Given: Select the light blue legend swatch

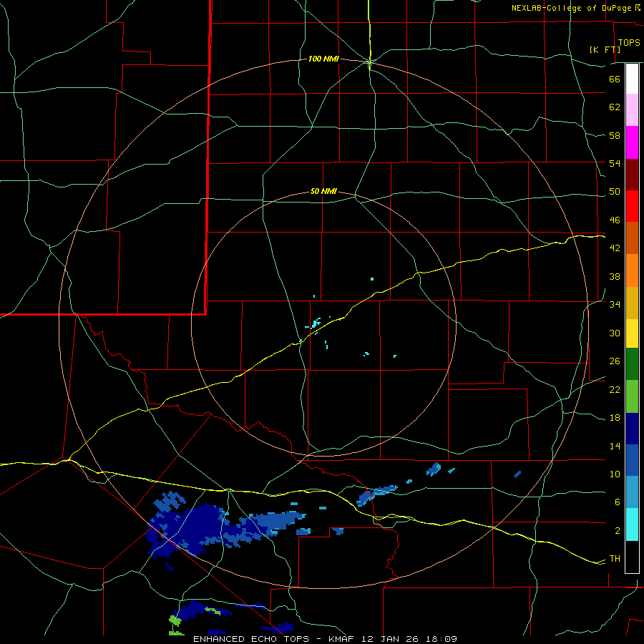Looking at the screenshot, I should (632, 492).
